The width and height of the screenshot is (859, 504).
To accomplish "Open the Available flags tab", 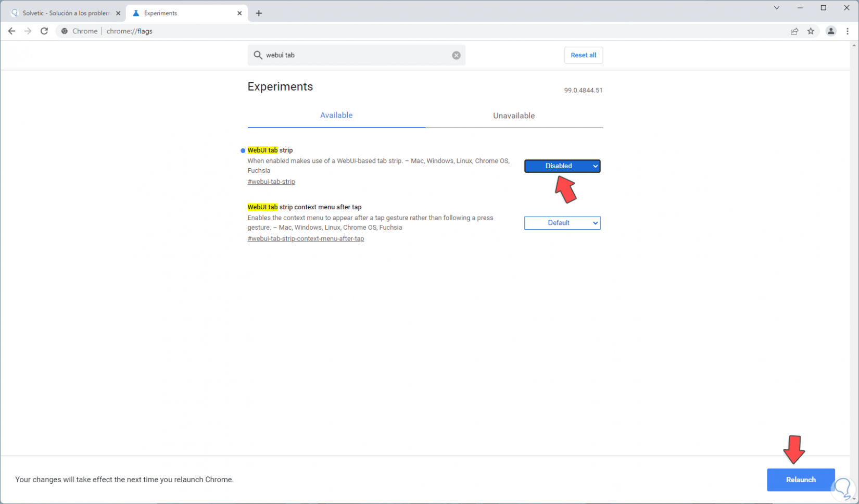I will pos(336,116).
